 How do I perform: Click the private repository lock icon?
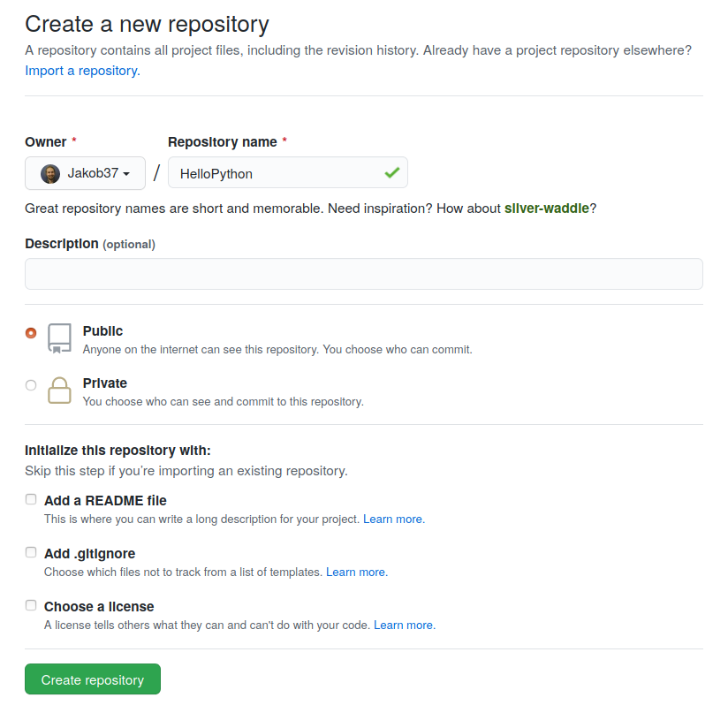[59, 391]
